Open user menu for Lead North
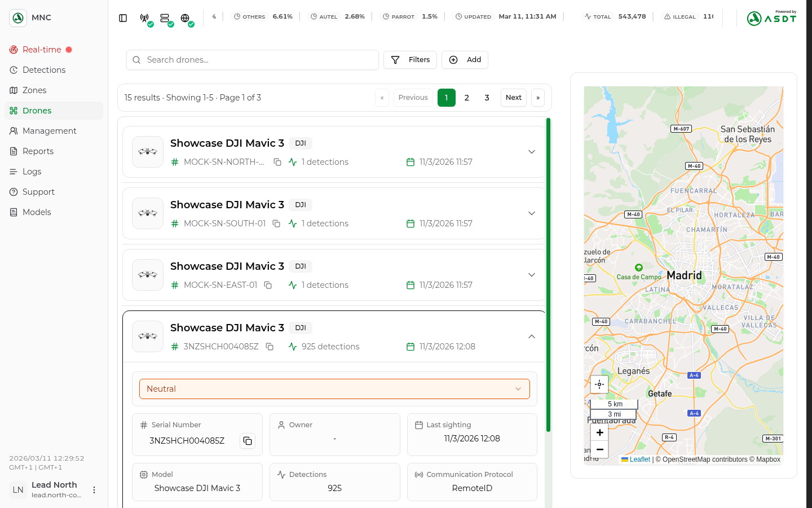The height and width of the screenshot is (508, 812). point(94,490)
